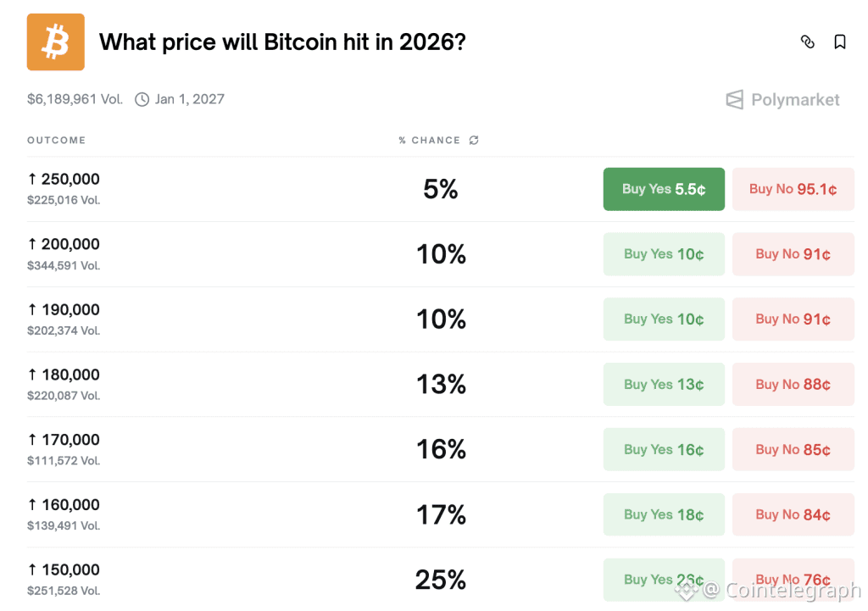Image resolution: width=868 pixels, height=611 pixels.
Task: Click the Polymarket logo
Action: pos(782,100)
